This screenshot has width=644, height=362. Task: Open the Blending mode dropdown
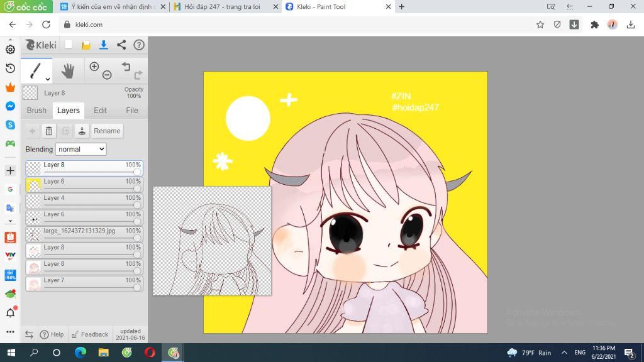click(81, 150)
